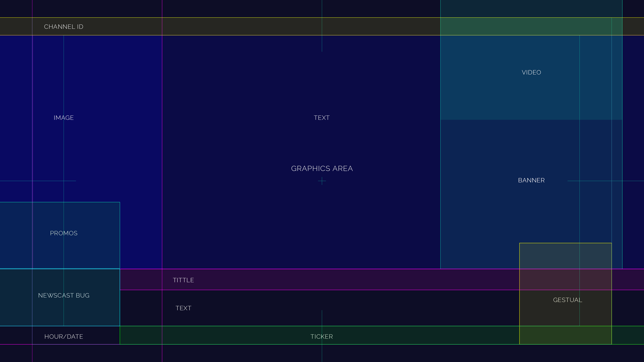
Task: Select the TITTLE strip label
Action: tap(183, 280)
